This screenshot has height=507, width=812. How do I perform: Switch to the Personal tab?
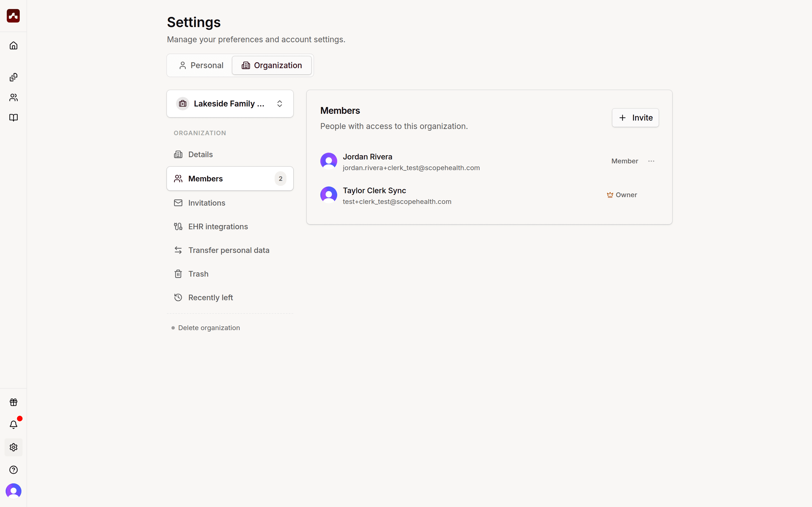[201, 65]
